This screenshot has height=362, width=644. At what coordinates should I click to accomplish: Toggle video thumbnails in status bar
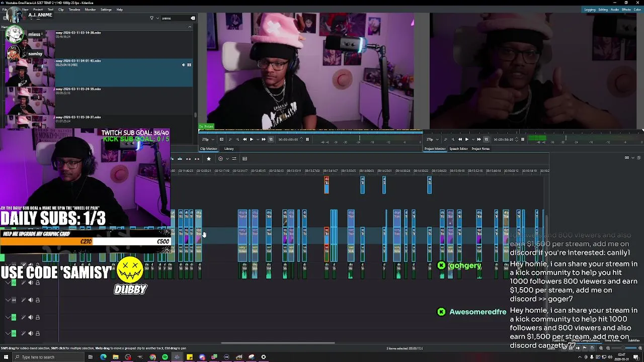[x=571, y=348]
